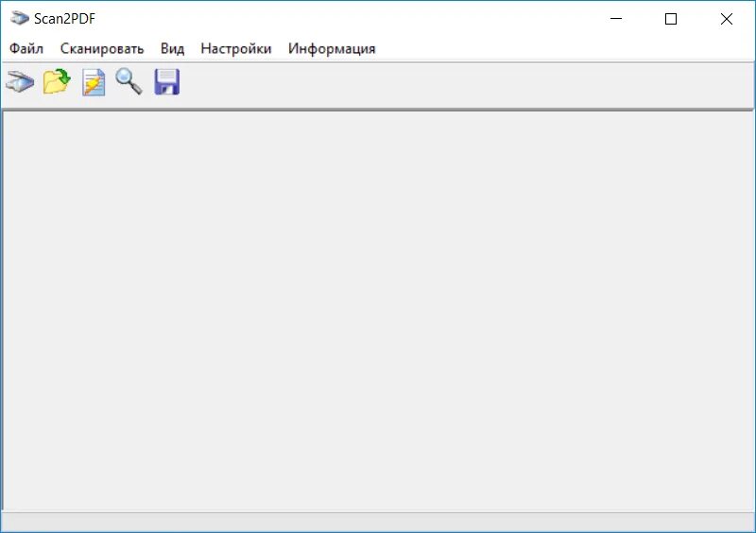
Task: Click the scanner icon to start scanning
Action: (x=20, y=81)
